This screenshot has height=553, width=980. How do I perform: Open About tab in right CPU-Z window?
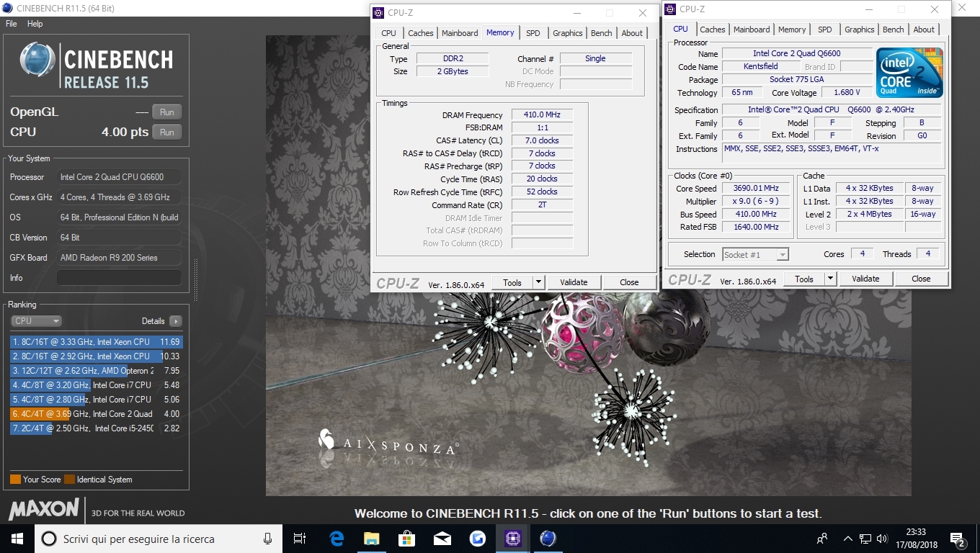924,30
